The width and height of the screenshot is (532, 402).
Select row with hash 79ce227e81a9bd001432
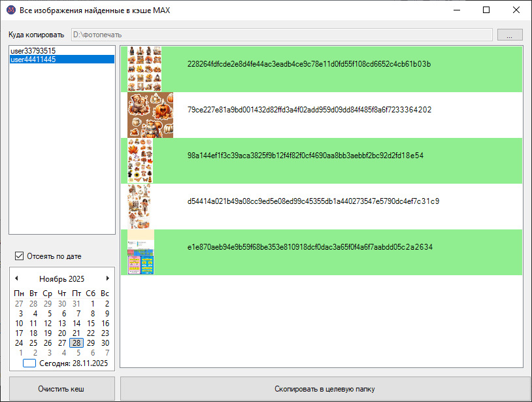click(x=309, y=110)
